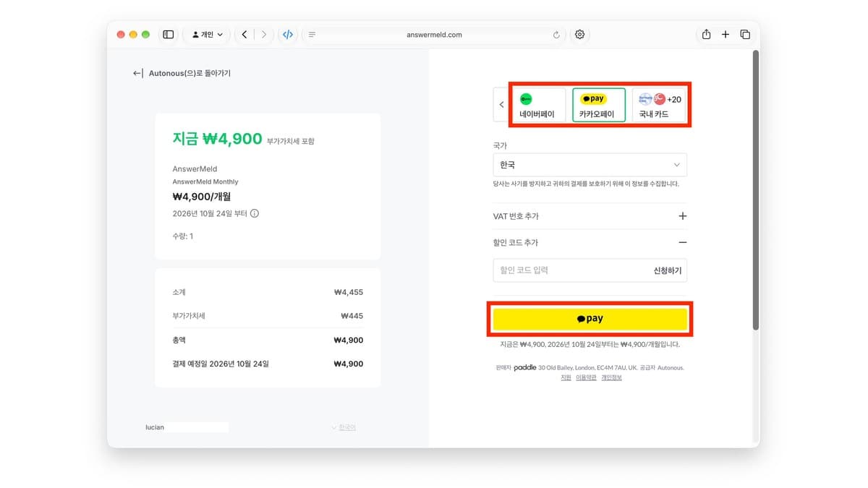Viewport: 868px width, 488px height.
Task: Apply the discount code with 신청하기
Action: 668,270
